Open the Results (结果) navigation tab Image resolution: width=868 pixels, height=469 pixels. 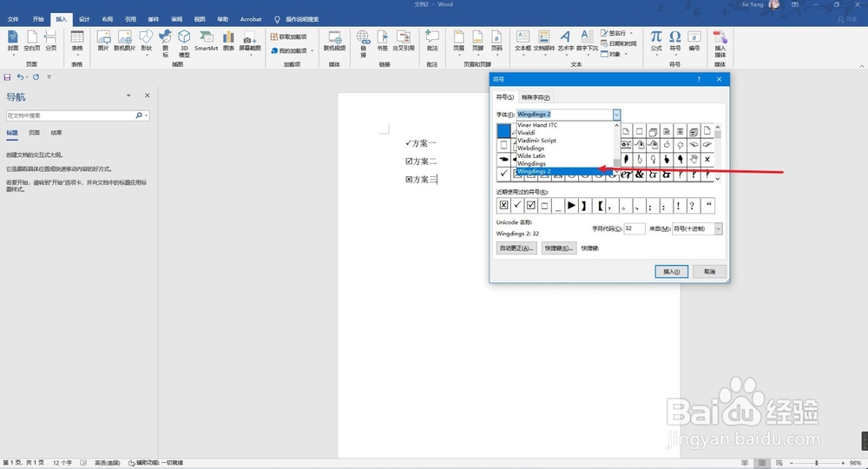tap(56, 133)
